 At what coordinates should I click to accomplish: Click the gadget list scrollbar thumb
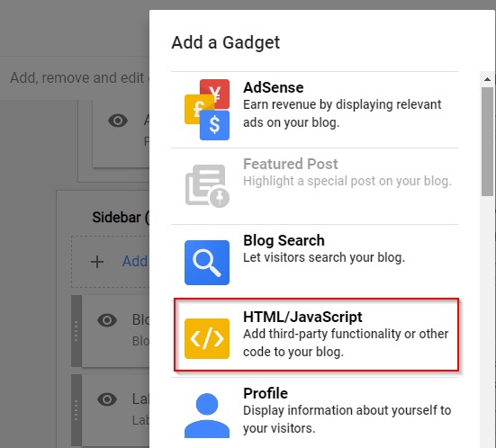(487, 141)
